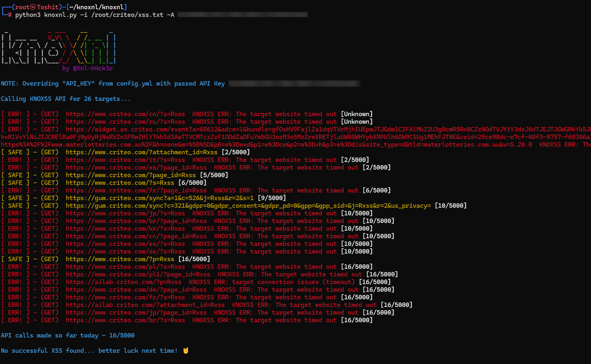Viewport: 591px width, 364px height.
Task: Open the www.criteo.com/it/?s=Rxss URL
Action: pos(126,160)
